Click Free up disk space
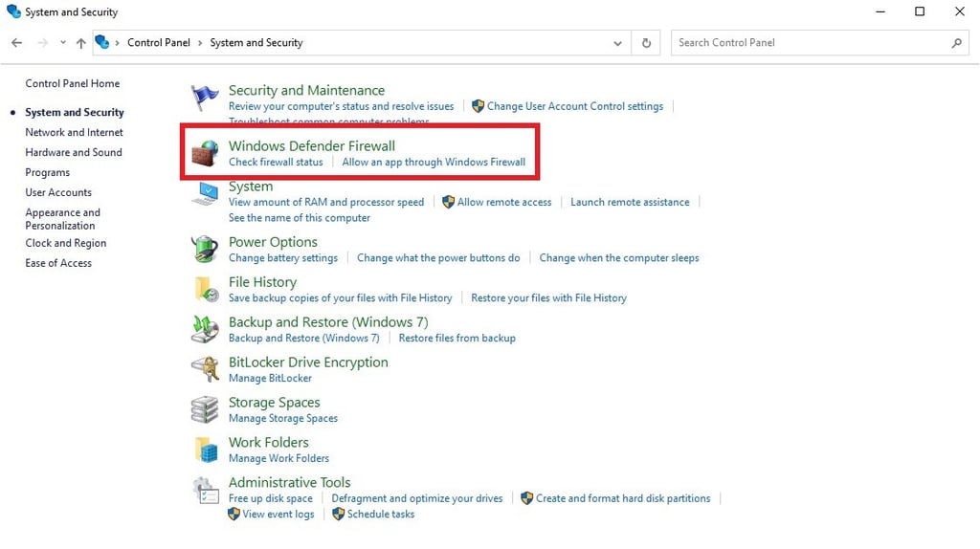The height and width of the screenshot is (549, 980). point(271,498)
